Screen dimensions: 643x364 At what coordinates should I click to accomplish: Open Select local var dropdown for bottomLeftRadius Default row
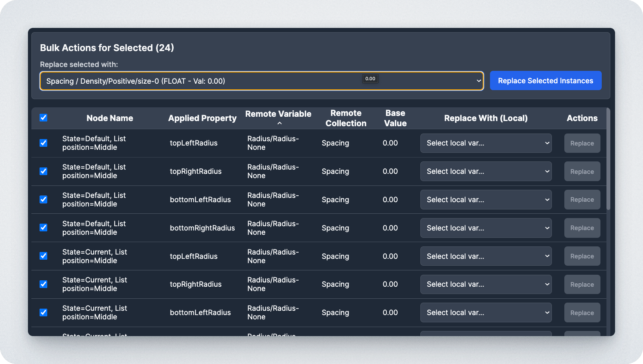[x=486, y=200]
